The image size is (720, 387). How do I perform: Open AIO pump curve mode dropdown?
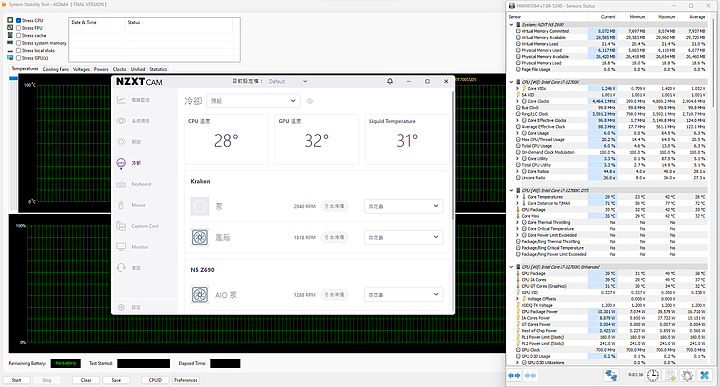coord(404,295)
